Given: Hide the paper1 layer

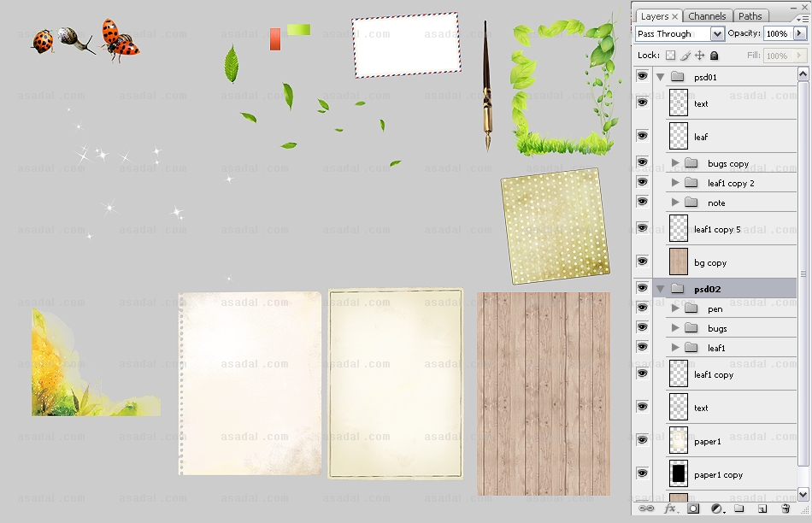Looking at the screenshot, I should pyautogui.click(x=642, y=440).
